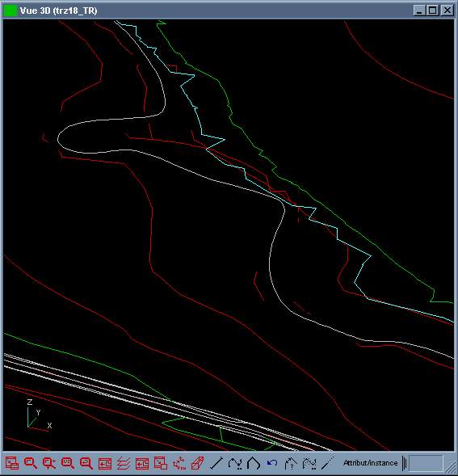
Task: Click the rotate axes view icon
Action: click(x=179, y=463)
